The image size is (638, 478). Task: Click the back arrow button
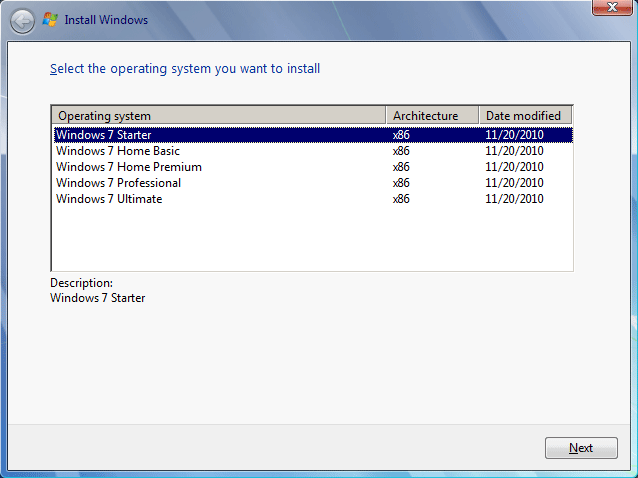tap(22, 21)
